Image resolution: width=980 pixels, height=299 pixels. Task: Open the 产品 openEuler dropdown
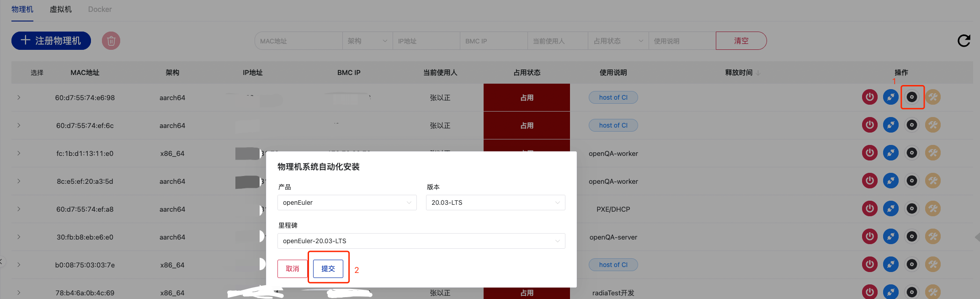(x=346, y=203)
